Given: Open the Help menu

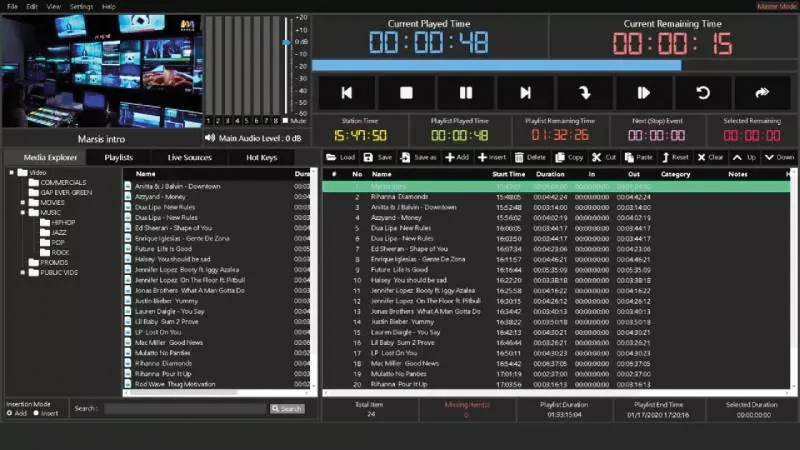Looking at the screenshot, I should pos(109,7).
